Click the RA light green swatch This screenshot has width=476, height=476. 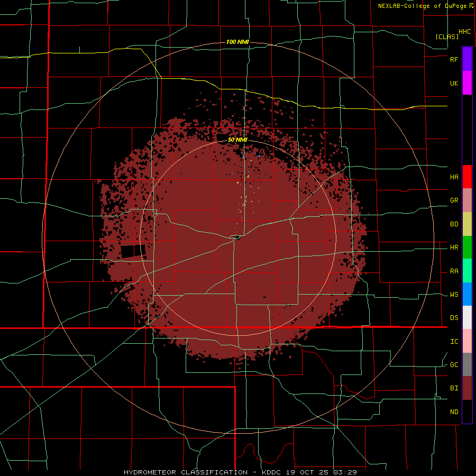pos(467,271)
